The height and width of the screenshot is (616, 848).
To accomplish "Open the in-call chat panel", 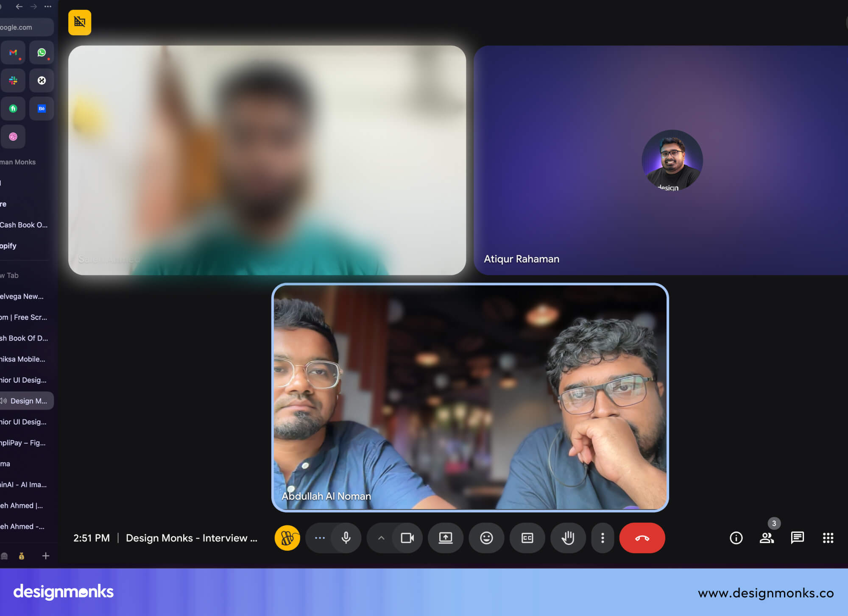I will 797,538.
